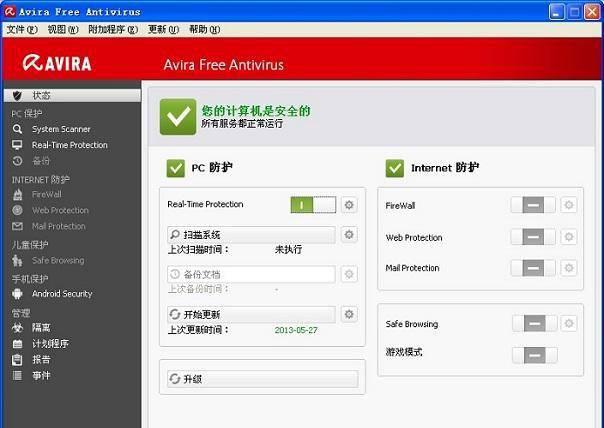Click the Safe Browsing family icon in sidebar
Viewport: 604px width, 428px height.
point(17,260)
